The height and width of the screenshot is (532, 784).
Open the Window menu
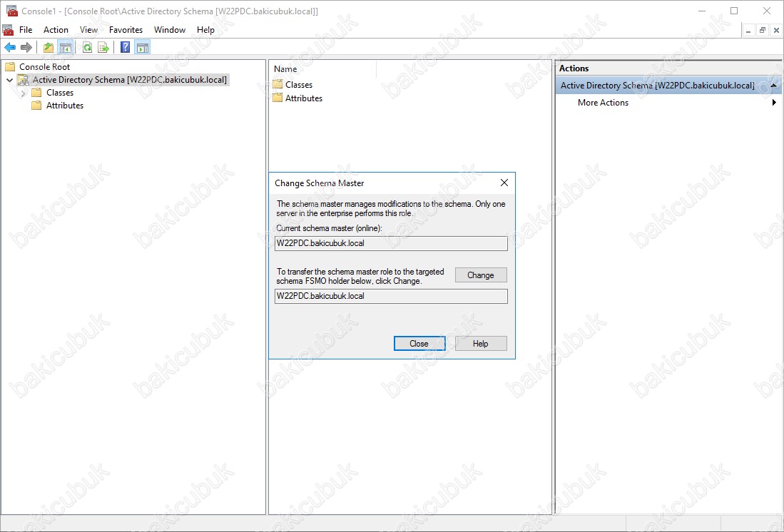coord(170,29)
